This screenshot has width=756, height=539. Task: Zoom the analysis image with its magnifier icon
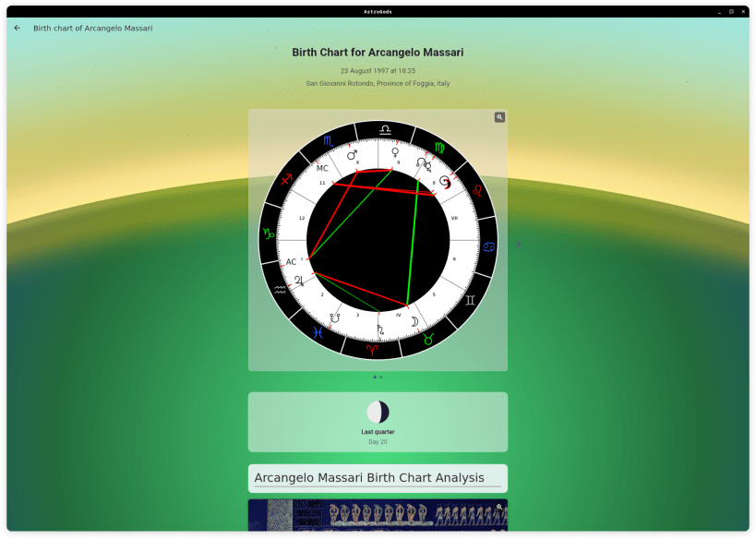(499, 507)
